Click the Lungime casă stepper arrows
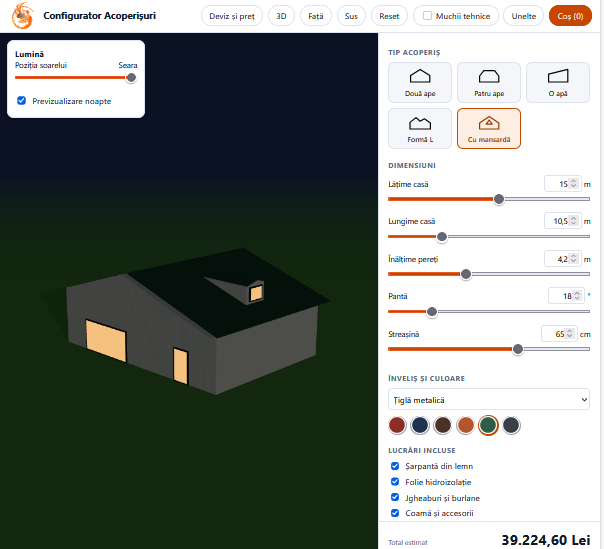Viewport: 604px width, 549px height. click(573, 221)
